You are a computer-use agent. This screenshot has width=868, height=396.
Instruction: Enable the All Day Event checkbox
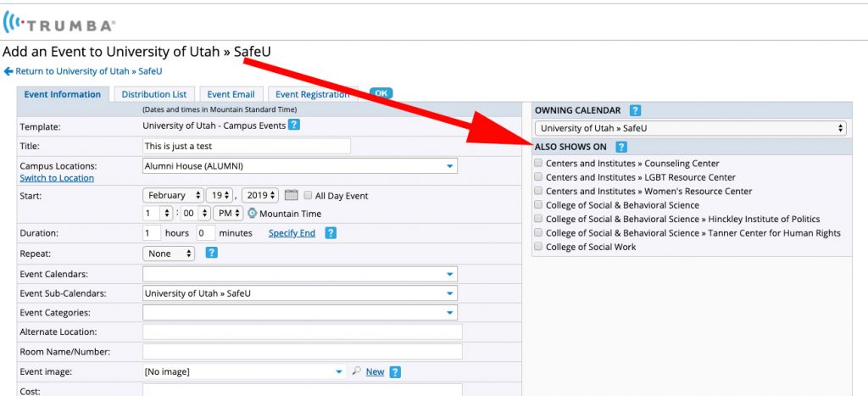point(309,196)
